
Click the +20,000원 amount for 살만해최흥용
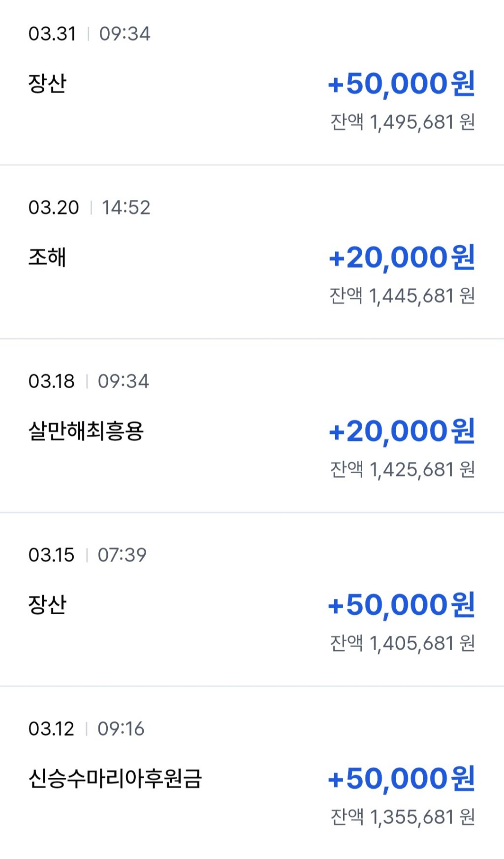402,431
